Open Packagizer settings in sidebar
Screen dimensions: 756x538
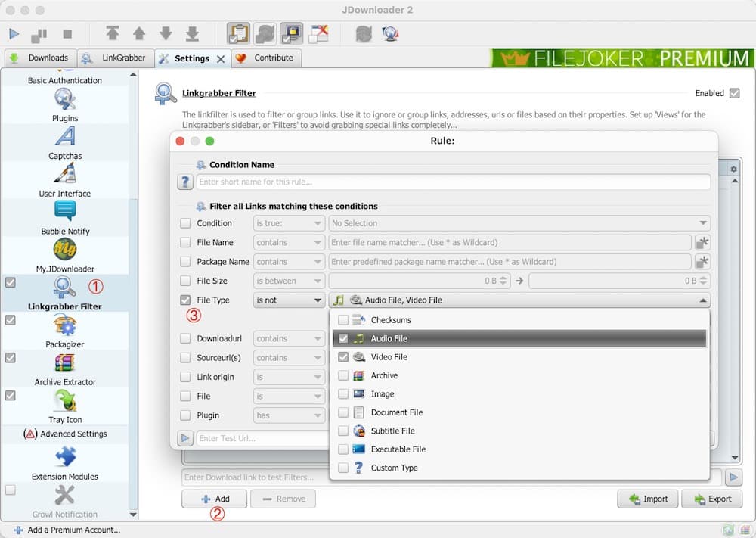coord(65,331)
